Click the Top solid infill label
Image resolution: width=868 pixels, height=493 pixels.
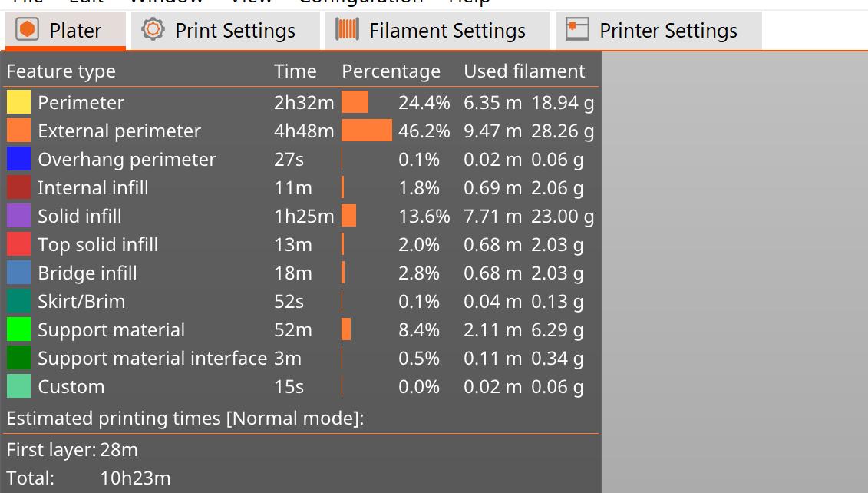97,244
